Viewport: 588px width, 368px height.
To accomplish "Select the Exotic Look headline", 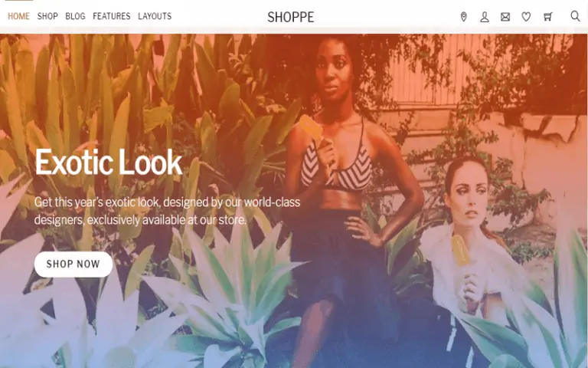I will point(109,163).
